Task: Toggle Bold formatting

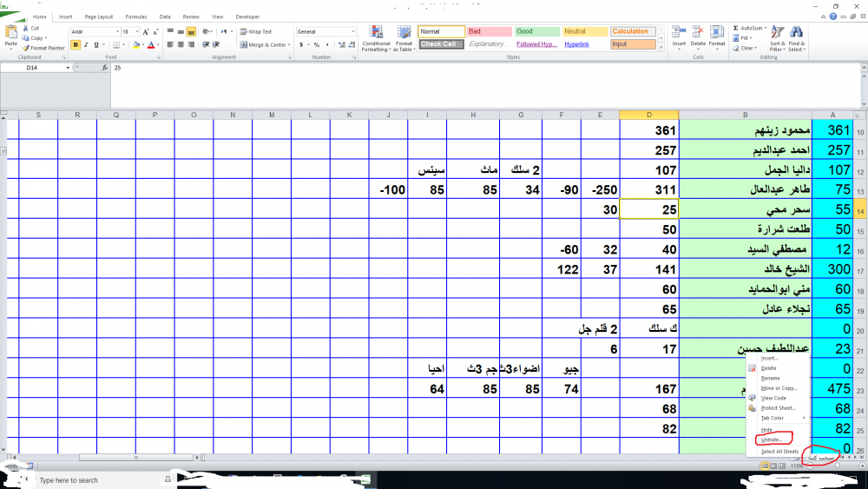Action: pyautogui.click(x=76, y=45)
